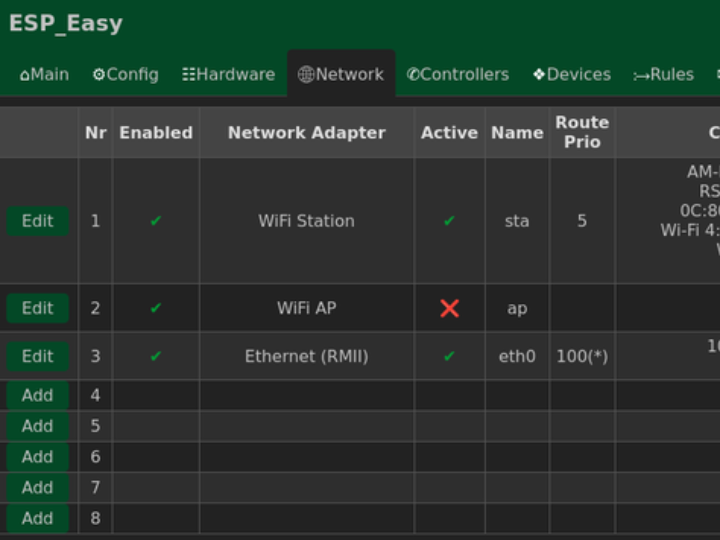Edit the WiFi AP adapter
Viewport: 720px width, 540px height.
pyautogui.click(x=38, y=308)
